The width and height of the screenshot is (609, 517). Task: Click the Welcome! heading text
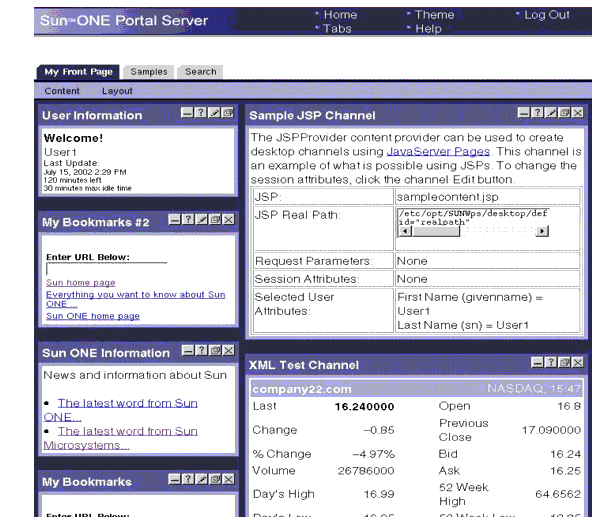coord(73,138)
